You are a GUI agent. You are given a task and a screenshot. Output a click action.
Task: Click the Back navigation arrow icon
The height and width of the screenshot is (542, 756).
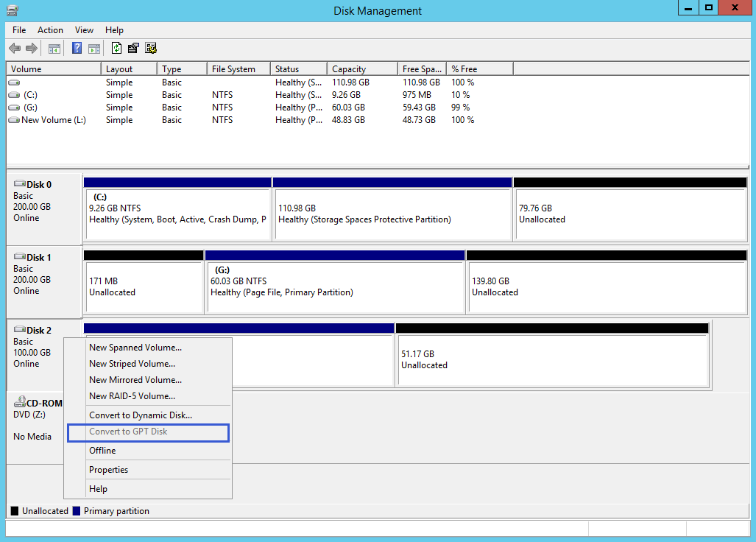click(14, 48)
